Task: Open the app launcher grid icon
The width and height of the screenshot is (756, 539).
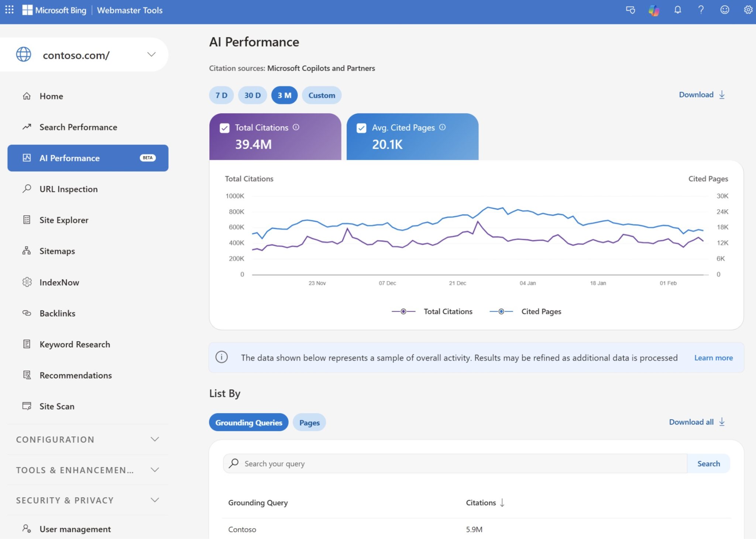Action: pyautogui.click(x=9, y=10)
